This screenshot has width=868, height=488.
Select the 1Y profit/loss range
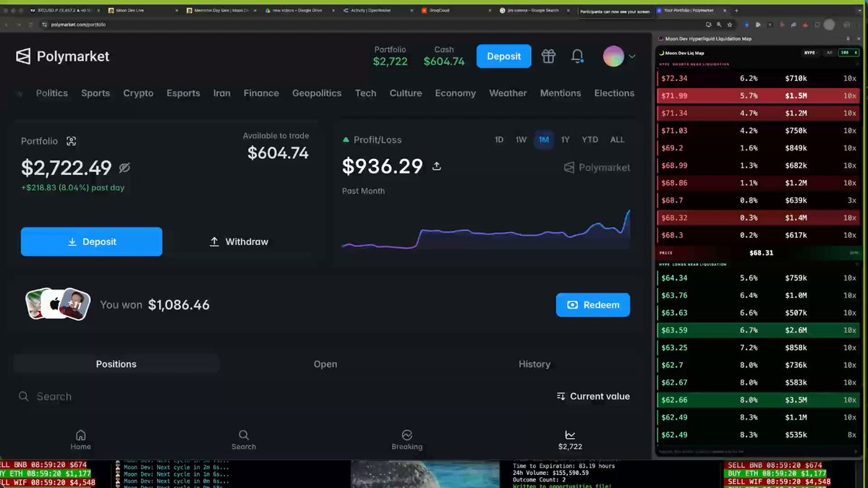pos(565,140)
